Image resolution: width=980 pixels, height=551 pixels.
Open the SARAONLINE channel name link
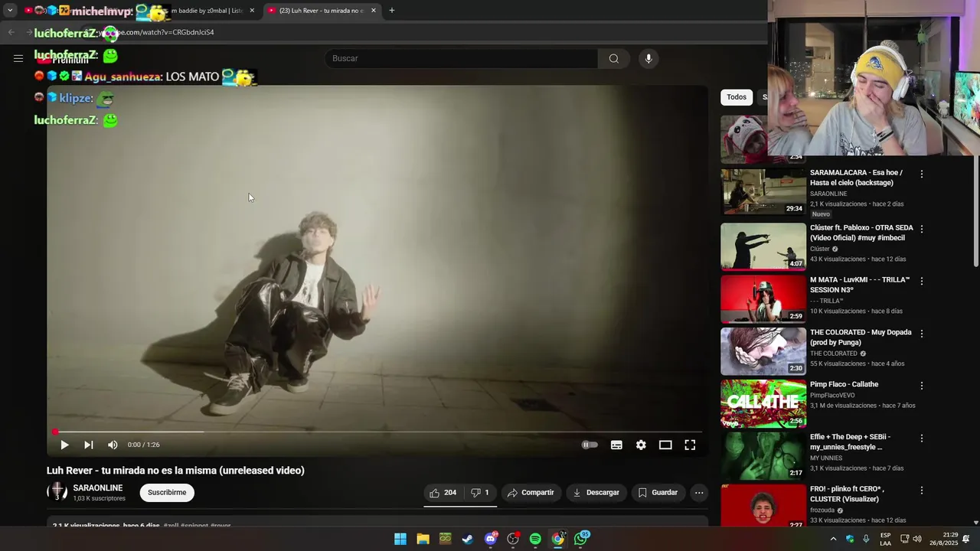tap(97, 487)
